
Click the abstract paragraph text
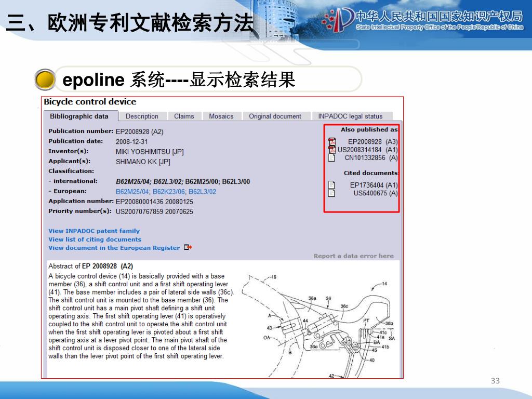coord(141,316)
